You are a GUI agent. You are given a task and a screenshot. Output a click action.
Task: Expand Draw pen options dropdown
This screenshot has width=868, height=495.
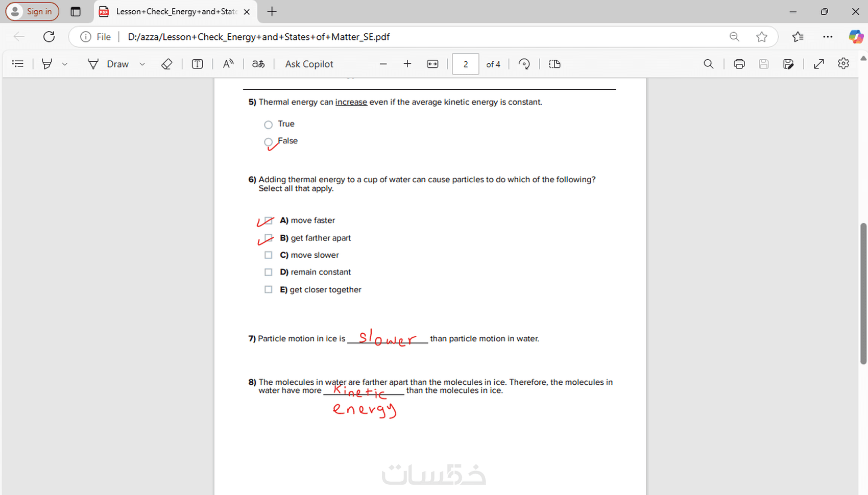pos(142,64)
